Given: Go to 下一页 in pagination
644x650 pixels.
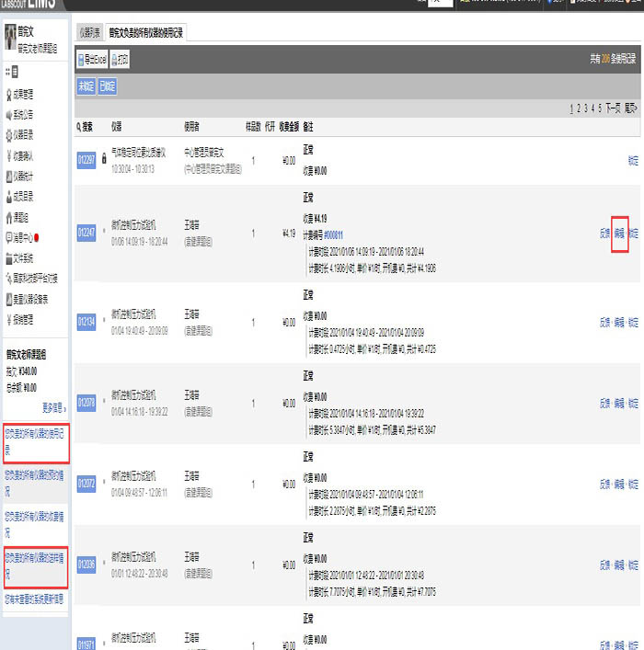Looking at the screenshot, I should [612, 108].
